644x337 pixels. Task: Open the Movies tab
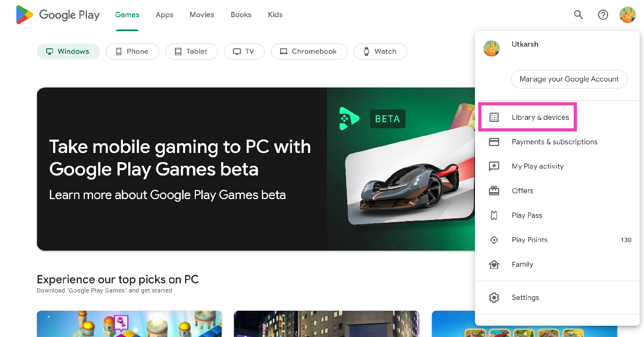pos(202,15)
